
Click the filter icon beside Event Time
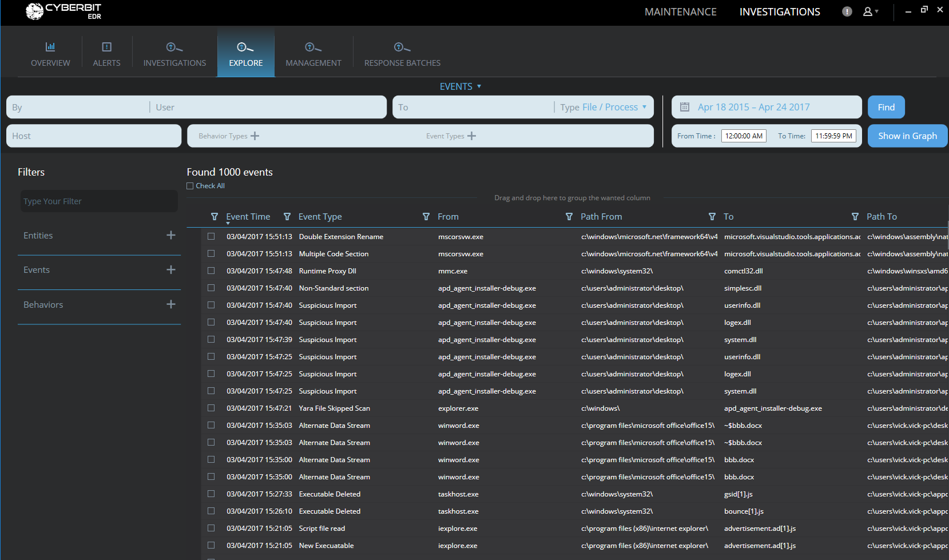tap(215, 217)
